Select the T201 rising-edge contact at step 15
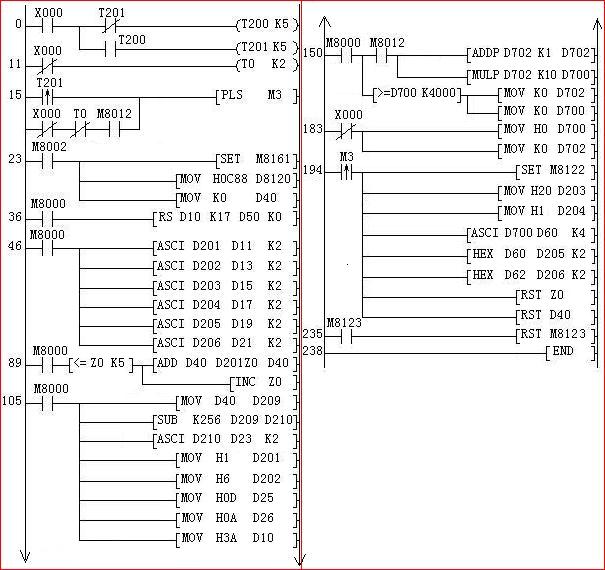 [46, 97]
